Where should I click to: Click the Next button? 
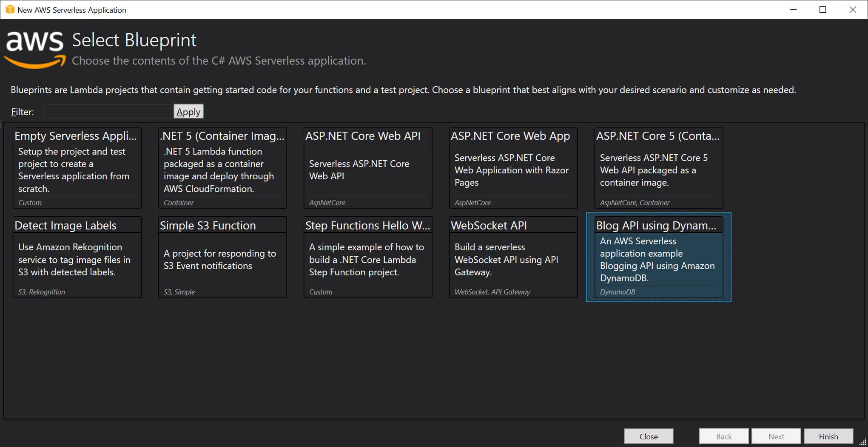tap(776, 436)
